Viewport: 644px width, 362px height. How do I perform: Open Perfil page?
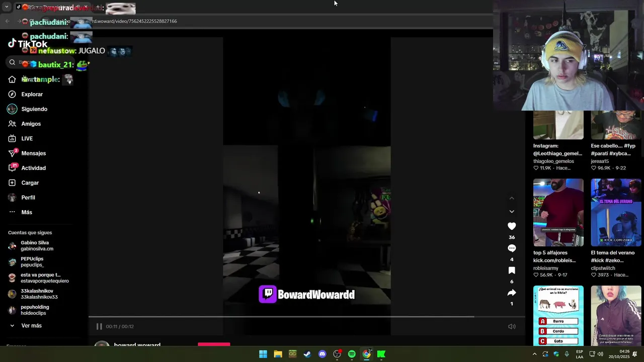(x=28, y=198)
